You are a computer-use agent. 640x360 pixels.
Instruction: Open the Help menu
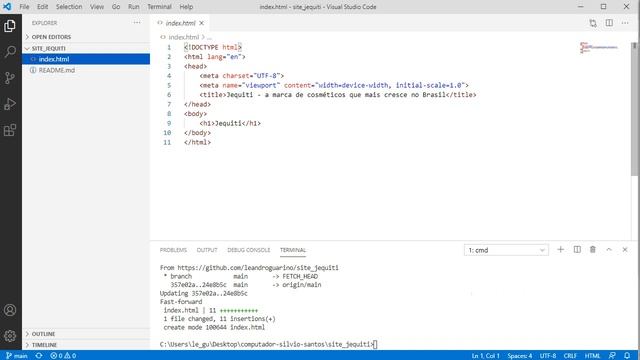click(x=186, y=7)
